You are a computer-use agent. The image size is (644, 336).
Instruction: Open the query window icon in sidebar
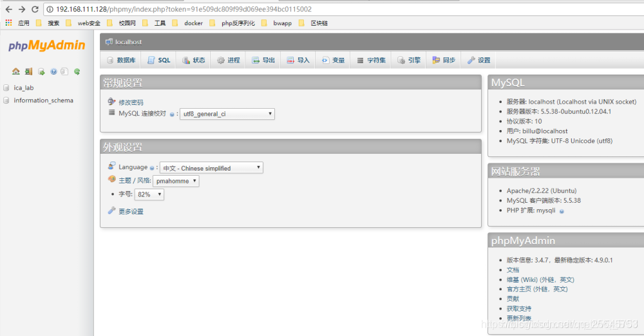41,71
